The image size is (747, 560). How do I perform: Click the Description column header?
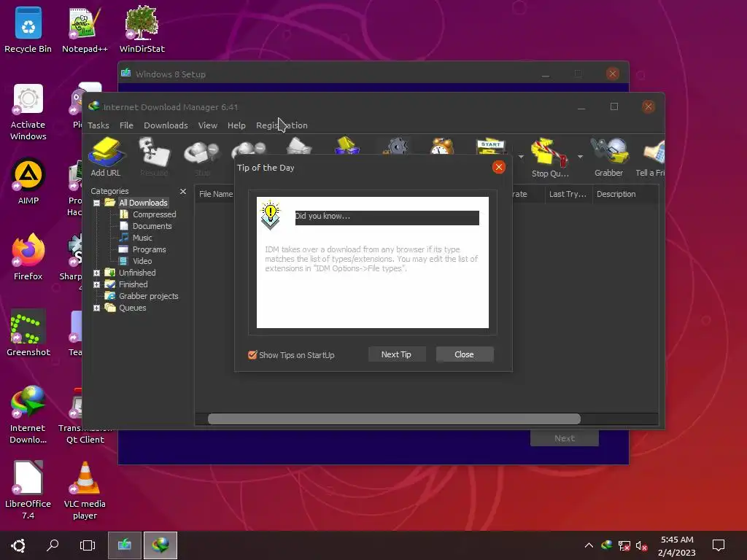625,194
